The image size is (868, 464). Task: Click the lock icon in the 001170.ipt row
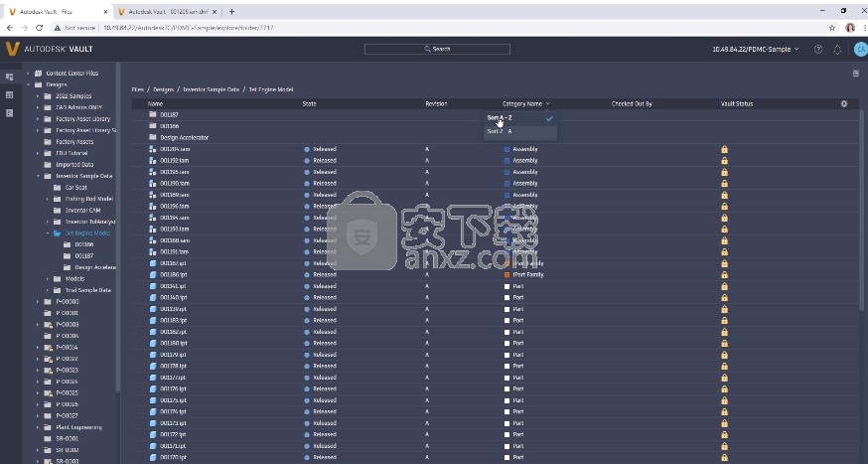click(x=724, y=457)
